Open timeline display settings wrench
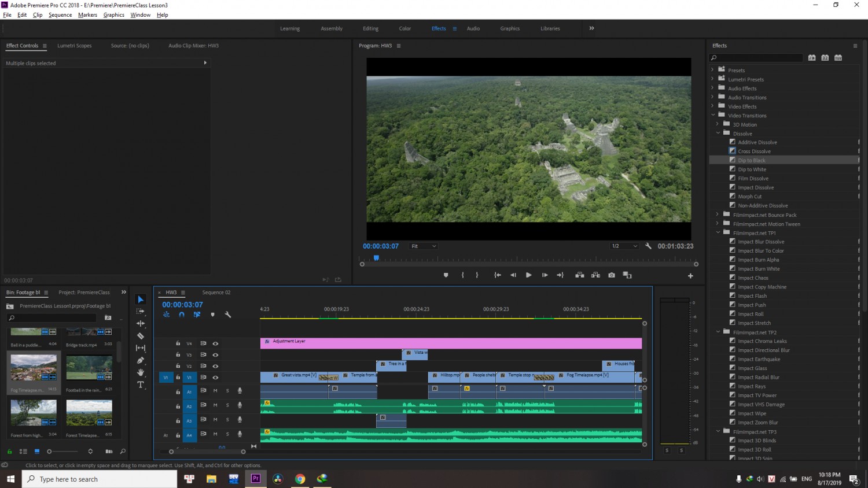Screen dimensions: 868x488 [x=228, y=315]
